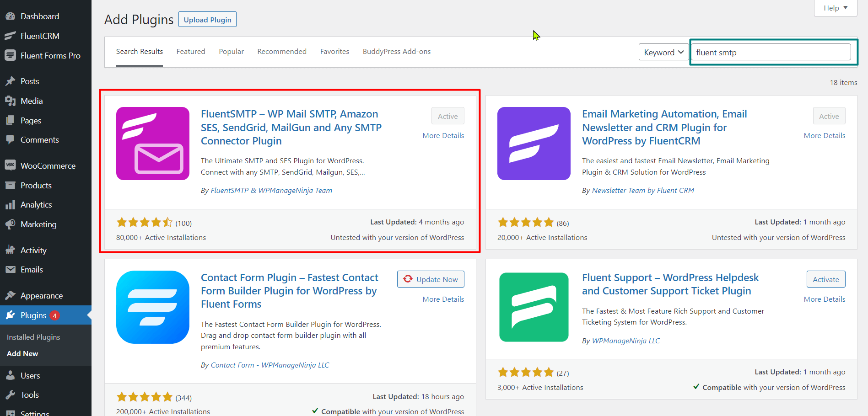Click author Newsletter Team by Fluent CRM

643,191
